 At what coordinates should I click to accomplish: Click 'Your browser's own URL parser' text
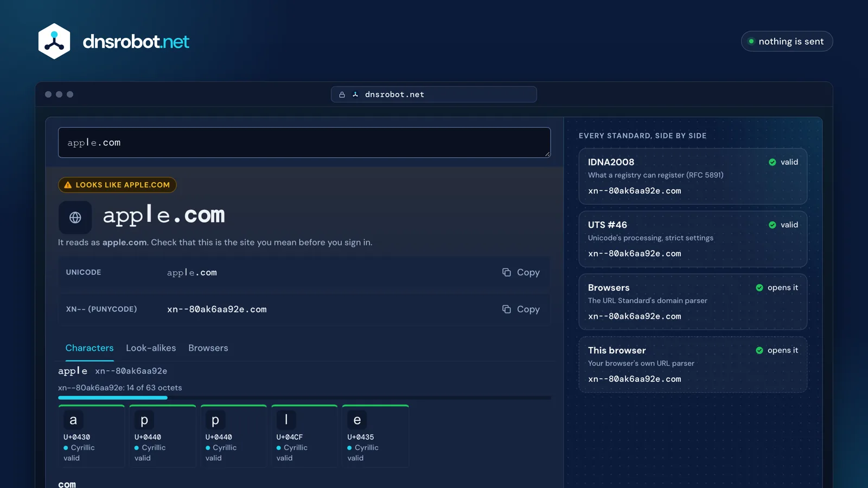(x=641, y=363)
